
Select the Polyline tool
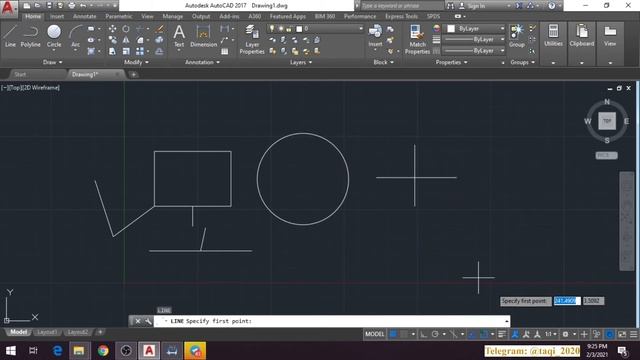[x=31, y=36]
